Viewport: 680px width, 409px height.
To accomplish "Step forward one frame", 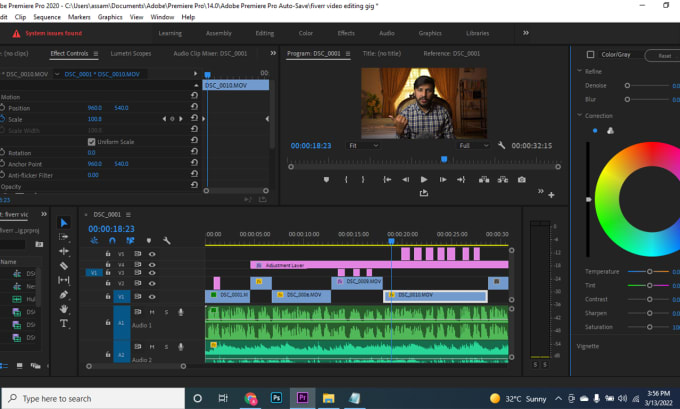I will [x=443, y=180].
